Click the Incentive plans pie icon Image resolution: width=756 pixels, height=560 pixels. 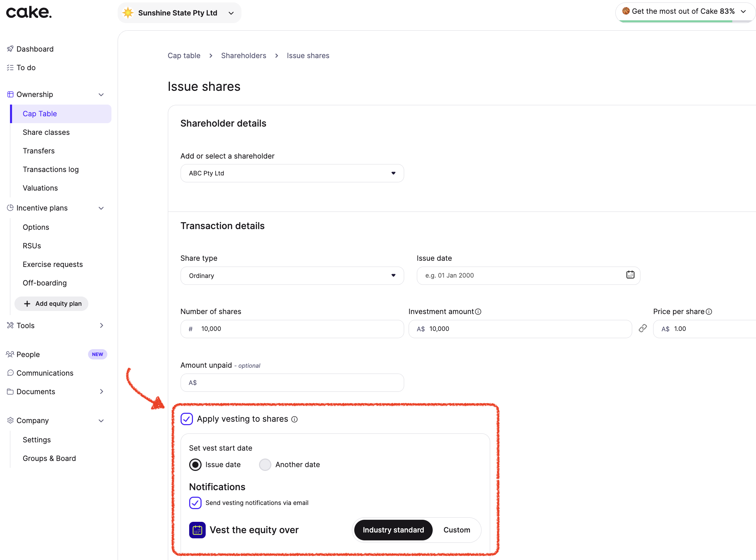(10, 208)
